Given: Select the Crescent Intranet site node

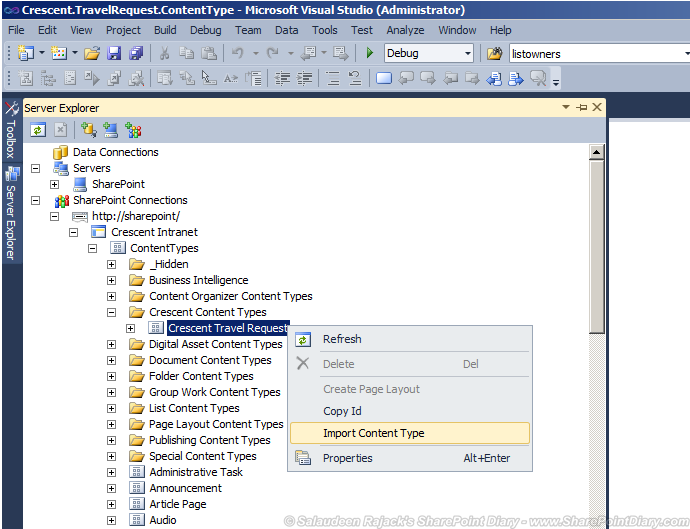Looking at the screenshot, I should (154, 232).
